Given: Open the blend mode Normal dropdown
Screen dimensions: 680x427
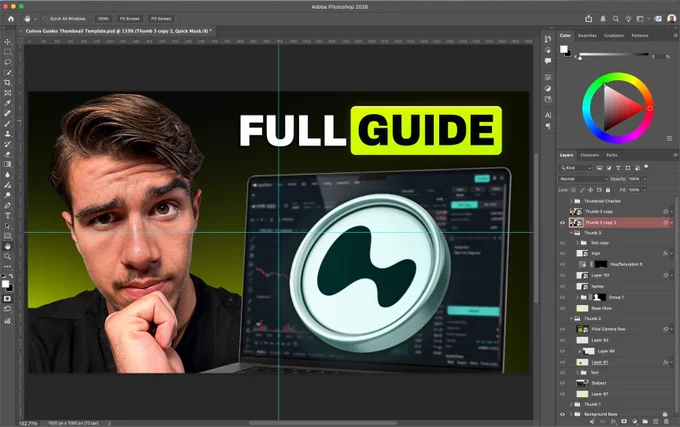Looking at the screenshot, I should [x=583, y=179].
